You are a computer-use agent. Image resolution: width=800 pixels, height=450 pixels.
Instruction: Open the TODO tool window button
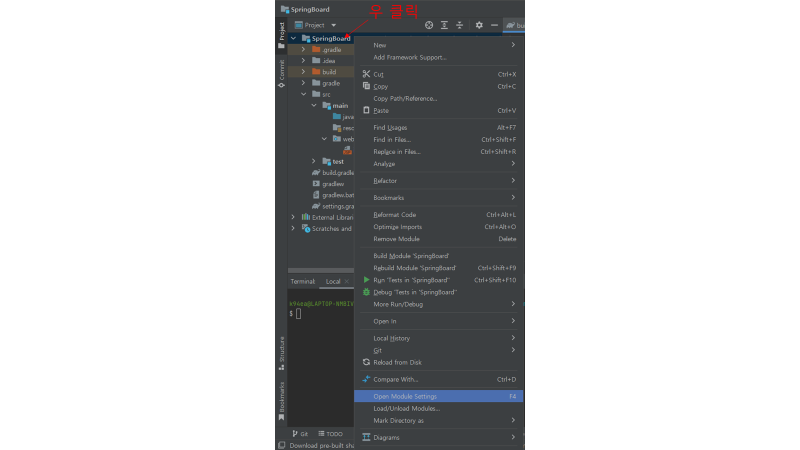[331, 434]
